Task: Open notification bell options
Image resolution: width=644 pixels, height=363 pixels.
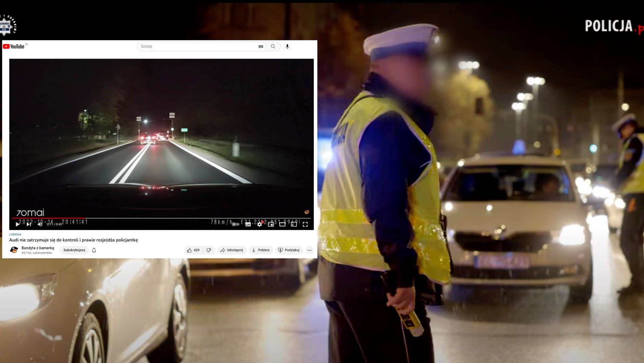Action: tap(94, 250)
